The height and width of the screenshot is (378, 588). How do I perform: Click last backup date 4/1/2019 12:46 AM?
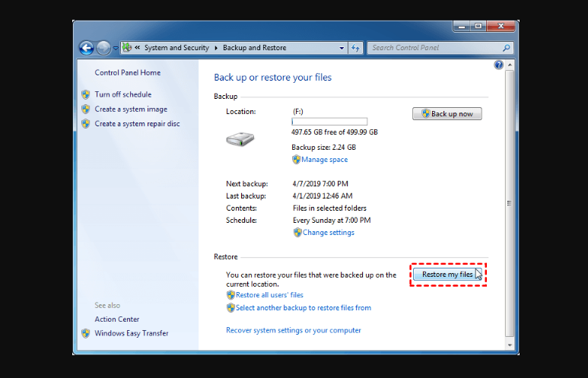(323, 195)
